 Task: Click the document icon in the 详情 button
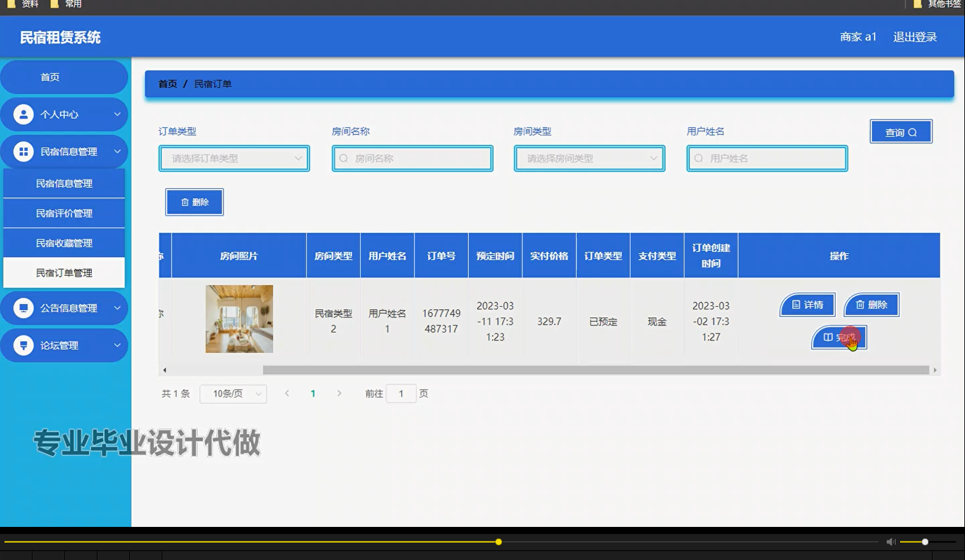(796, 305)
